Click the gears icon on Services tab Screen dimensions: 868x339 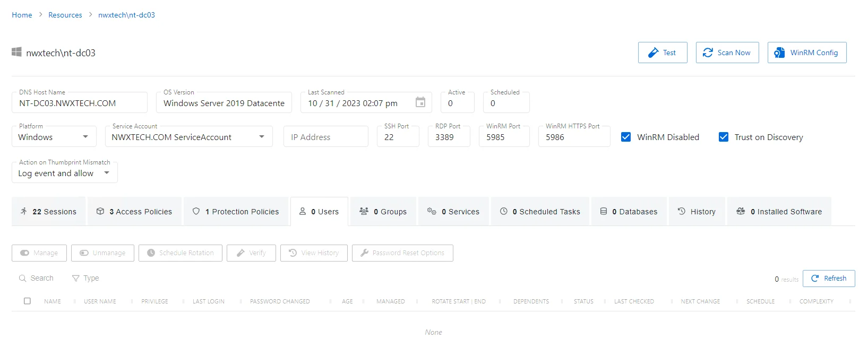(432, 211)
